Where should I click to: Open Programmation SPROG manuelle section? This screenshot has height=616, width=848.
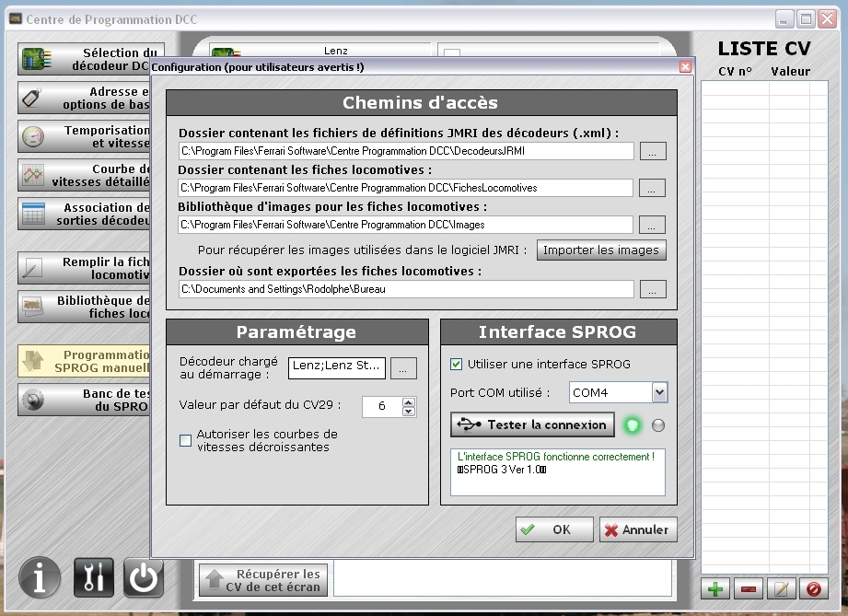point(85,361)
